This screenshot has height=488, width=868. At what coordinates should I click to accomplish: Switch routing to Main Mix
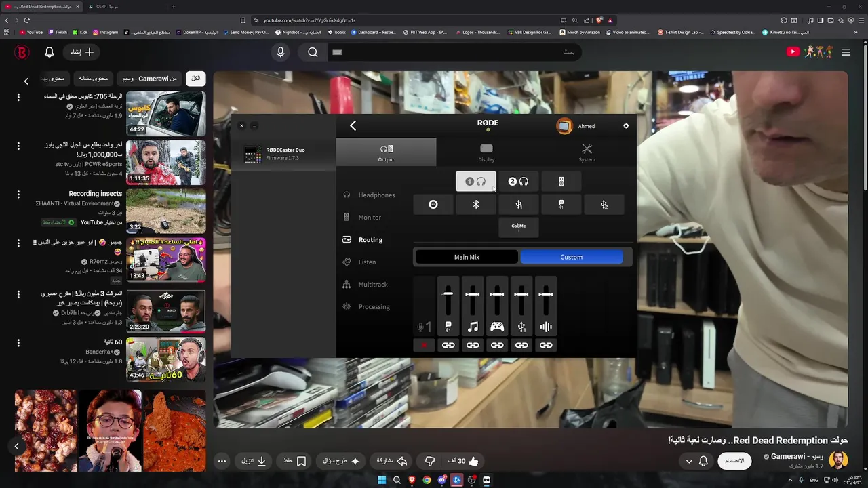(467, 257)
